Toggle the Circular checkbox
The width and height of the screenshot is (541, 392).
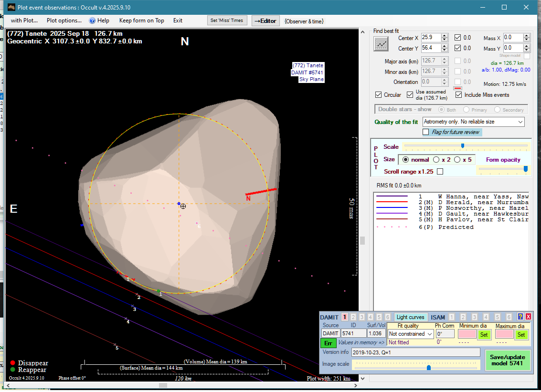379,95
